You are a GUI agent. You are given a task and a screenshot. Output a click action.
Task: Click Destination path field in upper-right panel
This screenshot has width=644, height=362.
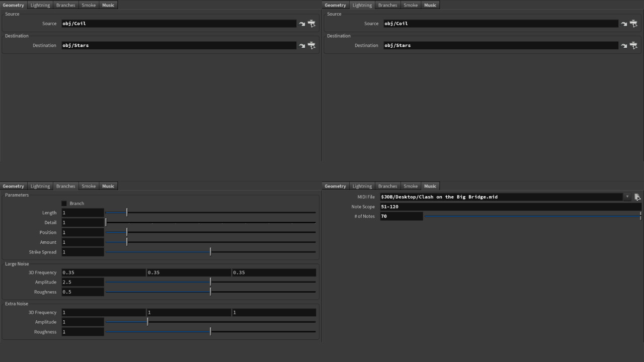coord(501,45)
